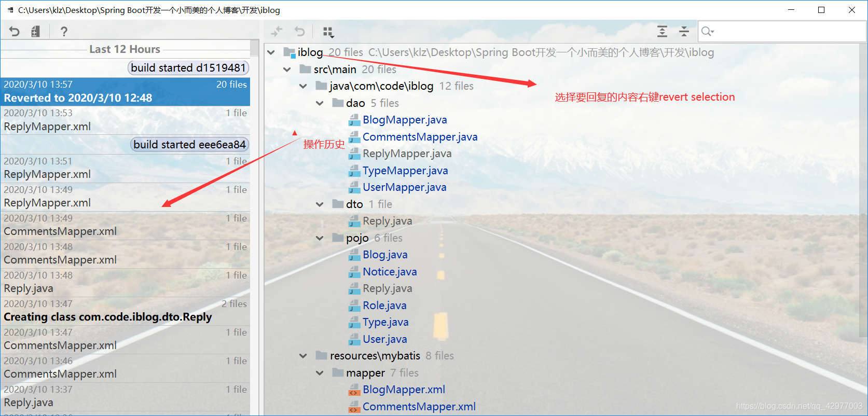Collapse the dto folder
Screen dimensions: 868x416
(x=320, y=204)
